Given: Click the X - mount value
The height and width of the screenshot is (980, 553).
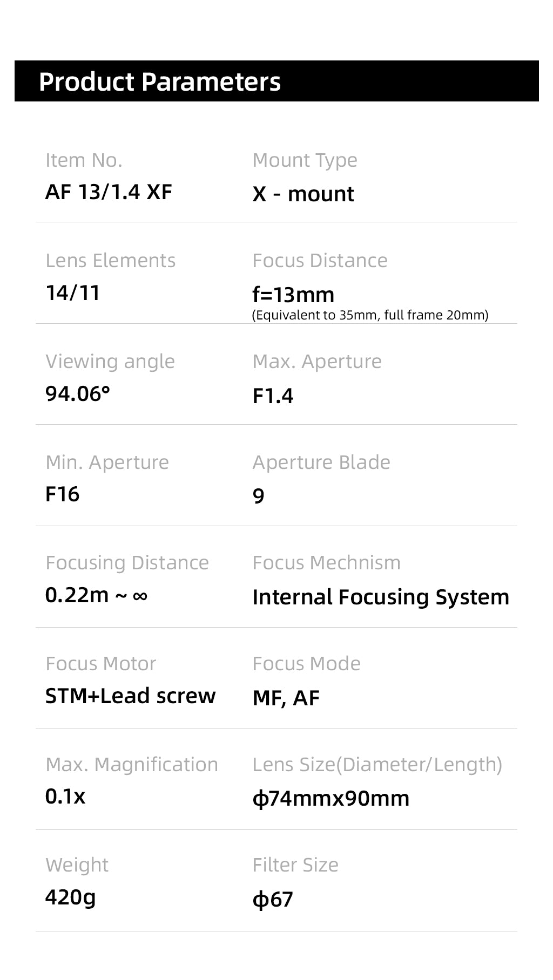Looking at the screenshot, I should (x=303, y=194).
